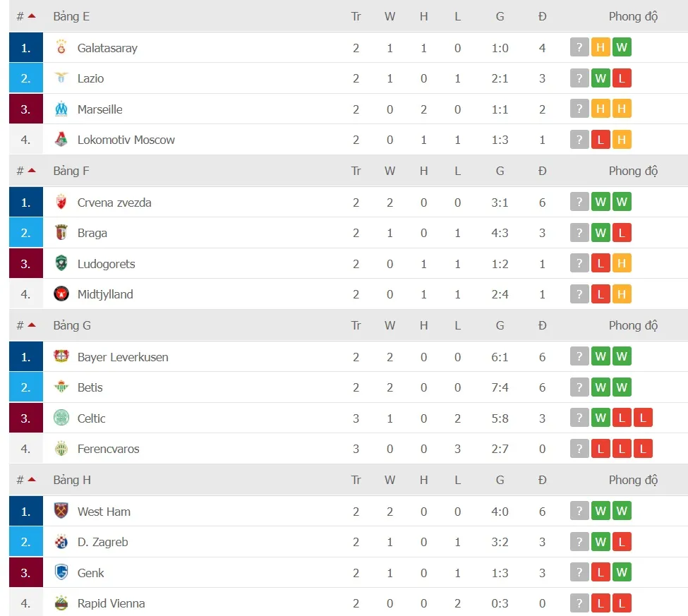Reveal Galatasaray's hidden next result badge
The height and width of the screenshot is (616, 688).
[579, 48]
